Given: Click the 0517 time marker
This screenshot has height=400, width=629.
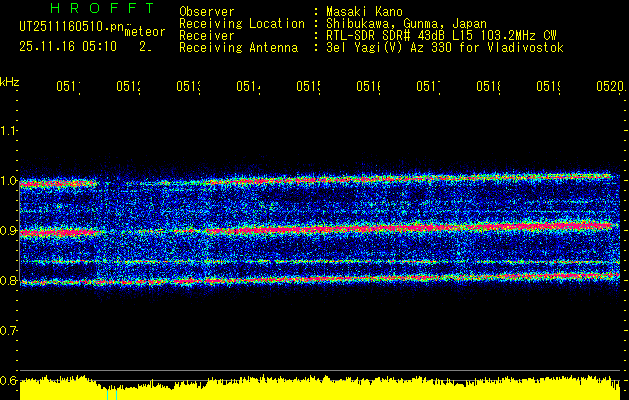Looking at the screenshot, I should point(428,87).
